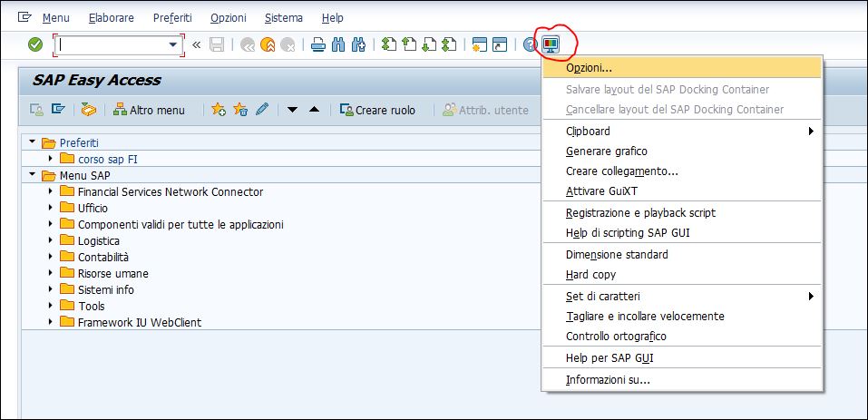The image size is (868, 420).
Task: Choose Creare collegamento... menu entry
Action: [682, 171]
